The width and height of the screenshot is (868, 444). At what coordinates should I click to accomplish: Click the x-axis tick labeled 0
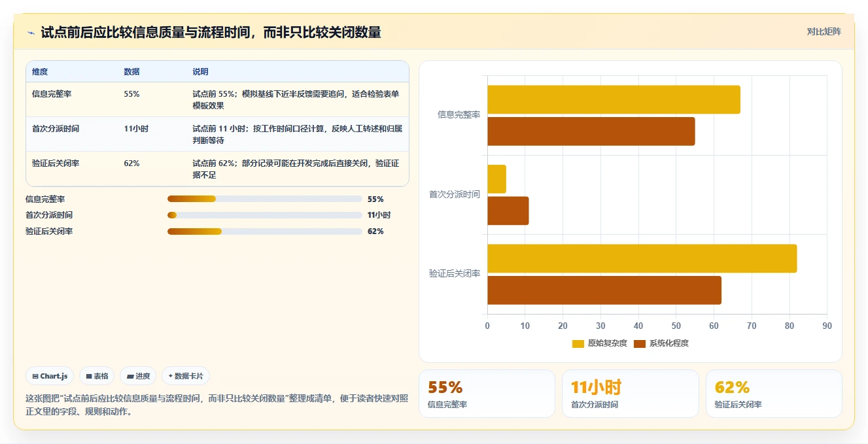tap(487, 325)
